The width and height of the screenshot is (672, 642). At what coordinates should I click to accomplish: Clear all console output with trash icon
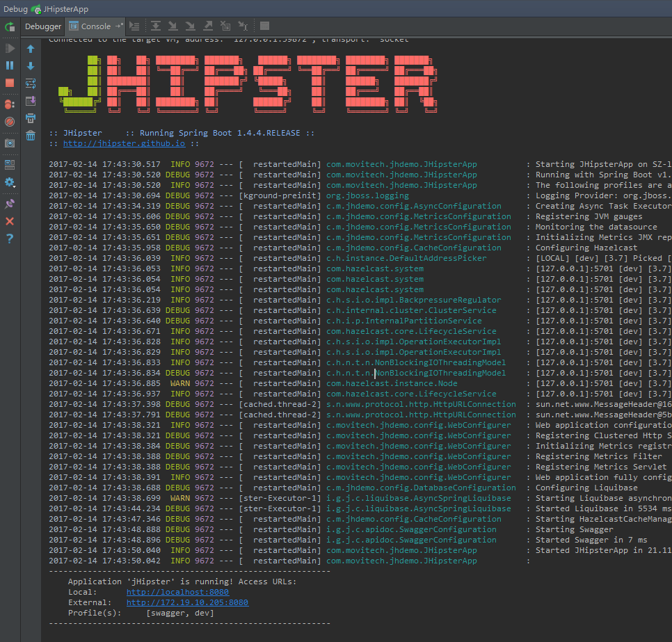(x=31, y=136)
